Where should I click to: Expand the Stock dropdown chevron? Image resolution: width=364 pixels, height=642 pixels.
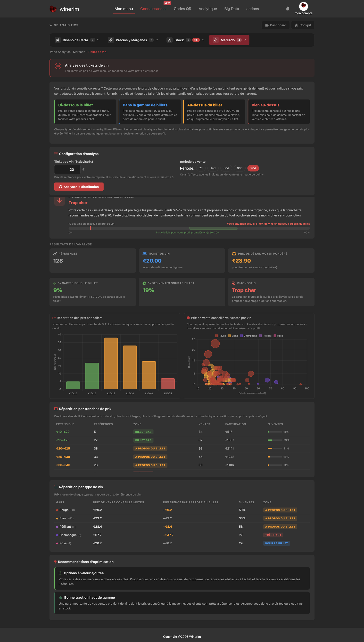tap(203, 40)
